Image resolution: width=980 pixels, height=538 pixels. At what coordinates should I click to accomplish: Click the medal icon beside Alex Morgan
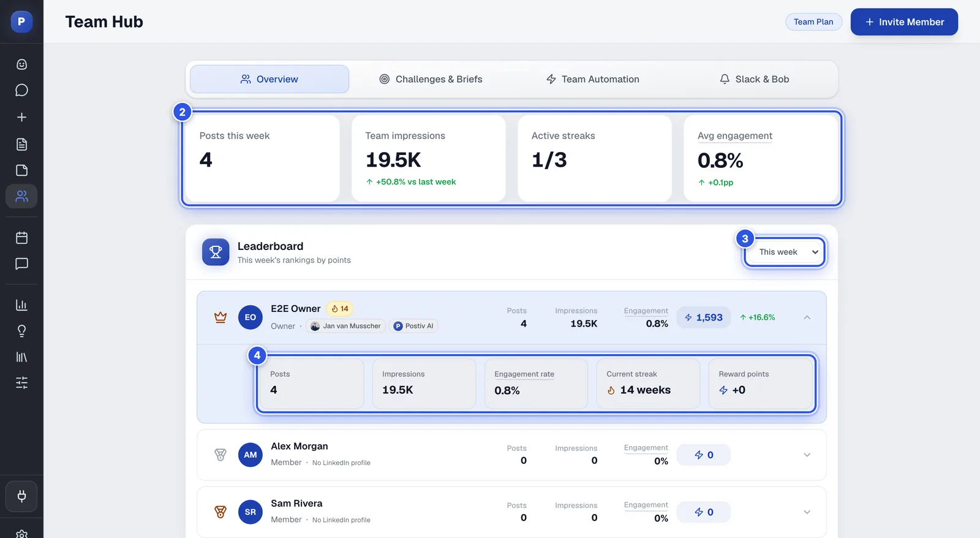click(x=221, y=455)
